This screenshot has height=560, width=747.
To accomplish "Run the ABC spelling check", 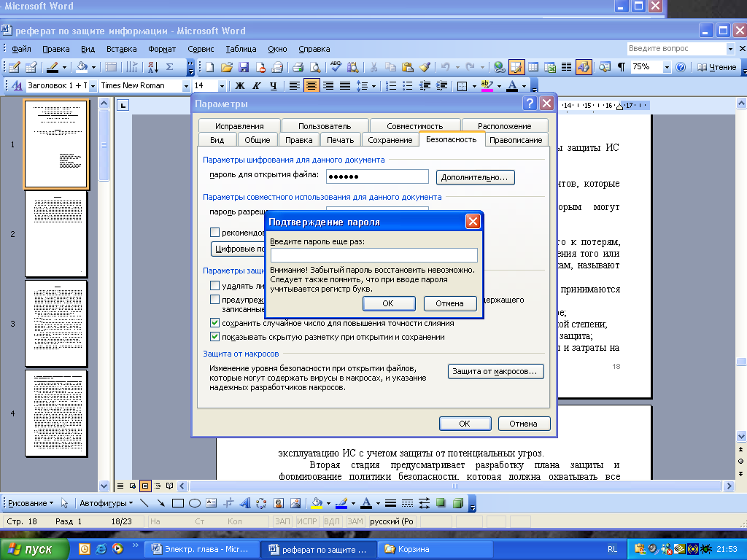I will point(336,67).
